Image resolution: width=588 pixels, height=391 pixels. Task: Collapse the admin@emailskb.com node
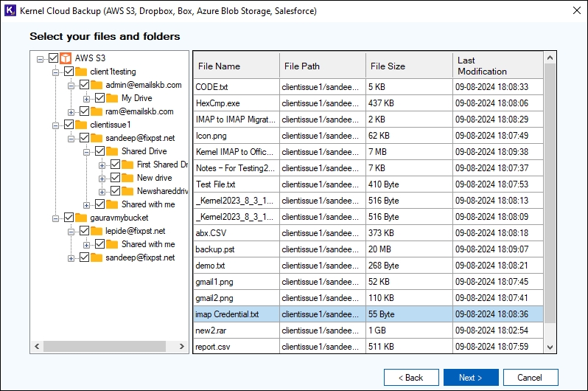tap(71, 86)
